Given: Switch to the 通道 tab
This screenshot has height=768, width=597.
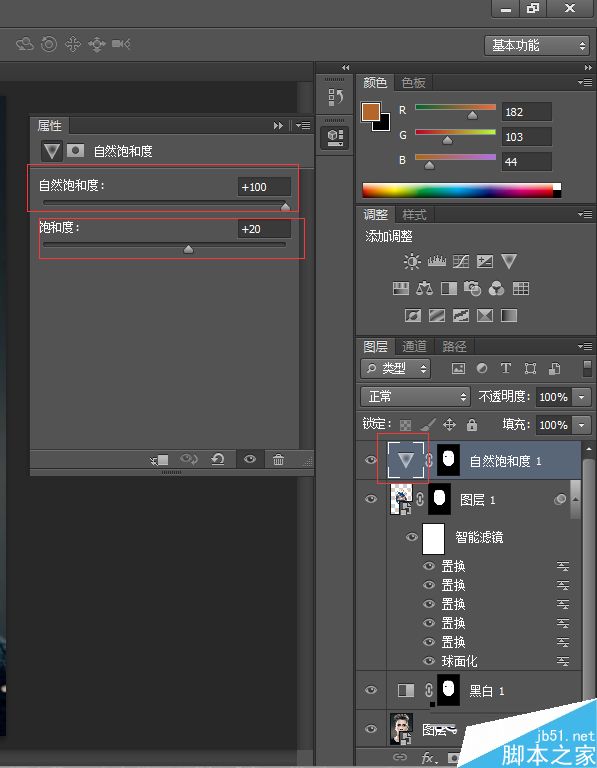Looking at the screenshot, I should [x=414, y=346].
